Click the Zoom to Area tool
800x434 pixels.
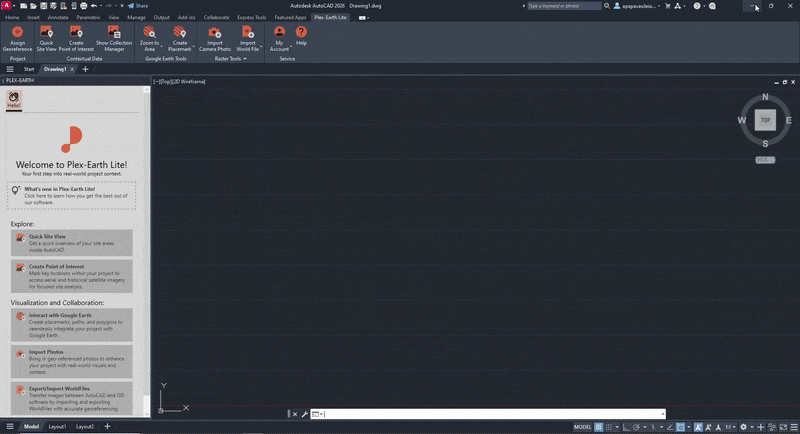149,39
